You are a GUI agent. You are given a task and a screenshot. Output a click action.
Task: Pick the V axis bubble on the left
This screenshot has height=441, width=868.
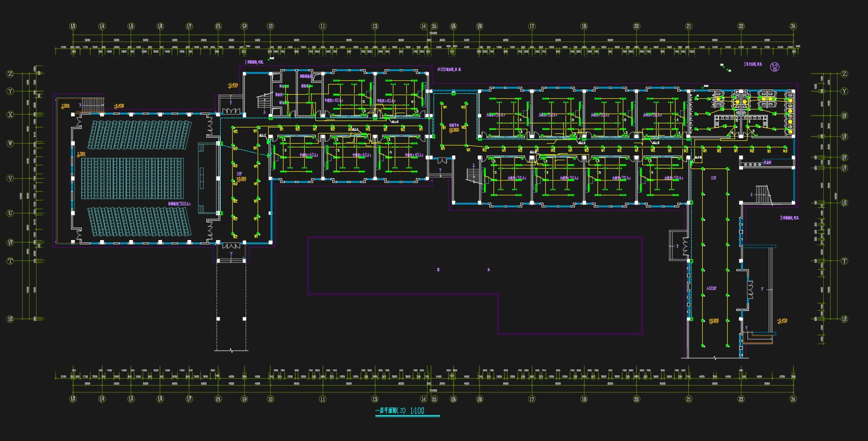[10, 178]
